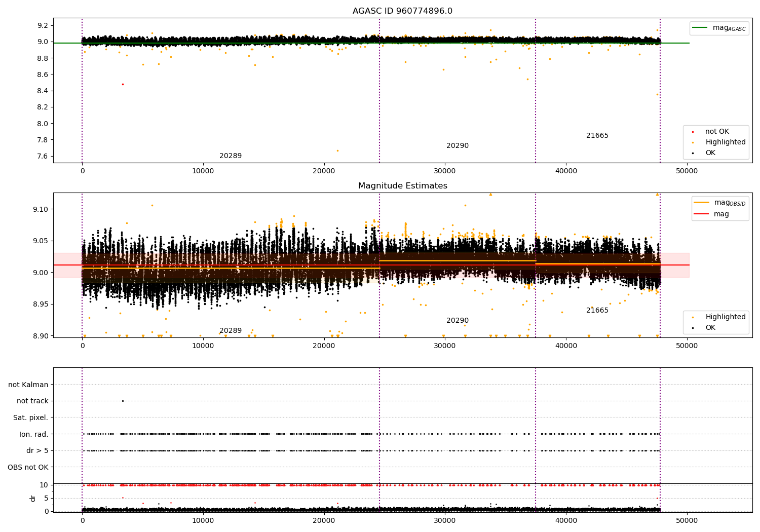
Task: Click the 7.8 y-axis tick label
Action: [x=43, y=140]
